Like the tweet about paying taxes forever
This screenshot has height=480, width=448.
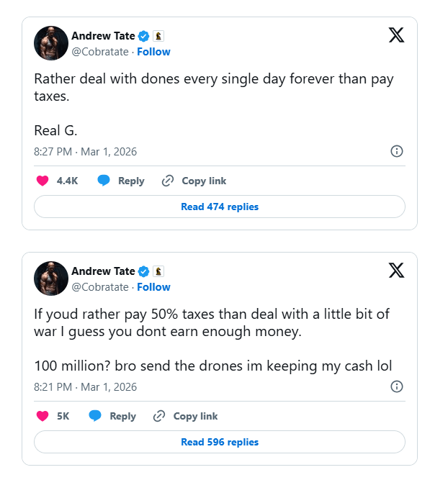[42, 181]
